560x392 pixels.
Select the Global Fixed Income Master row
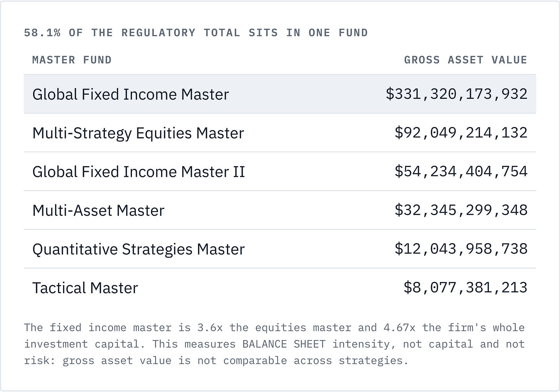(x=280, y=94)
